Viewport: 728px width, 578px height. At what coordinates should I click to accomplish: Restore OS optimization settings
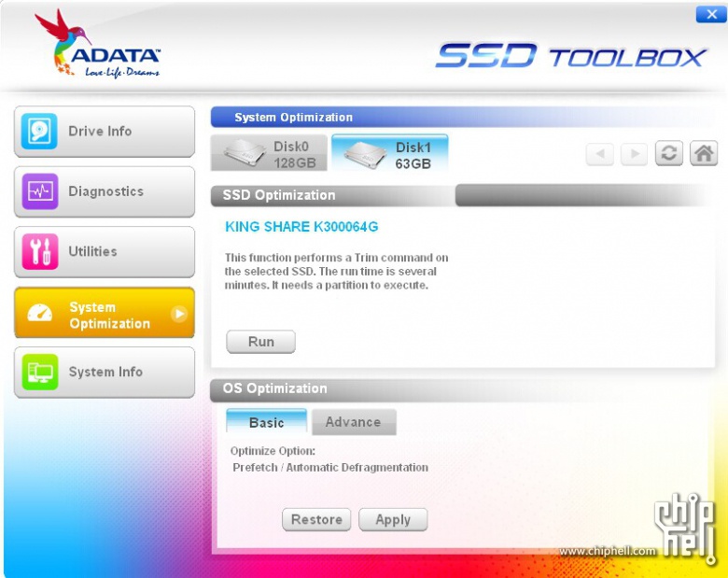tap(316, 519)
